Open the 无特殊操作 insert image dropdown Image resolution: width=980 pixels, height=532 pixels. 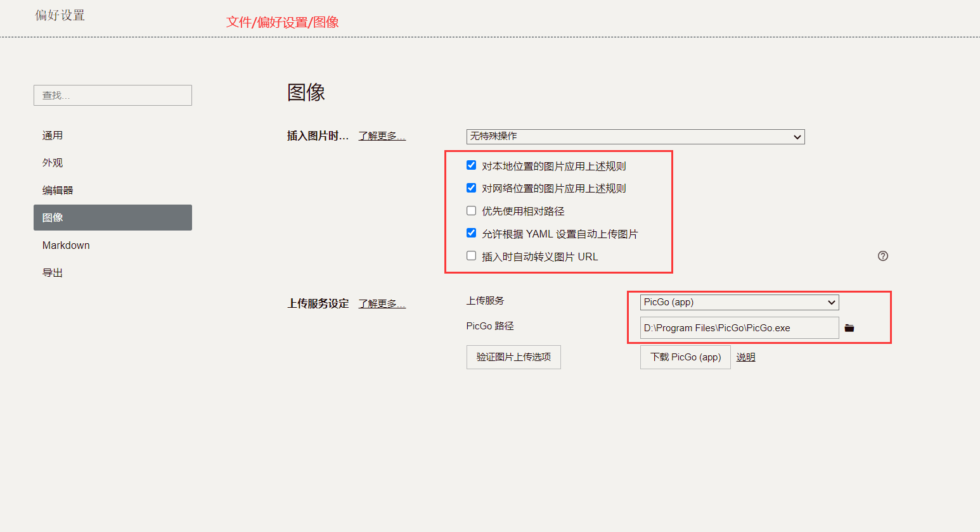[x=635, y=137]
